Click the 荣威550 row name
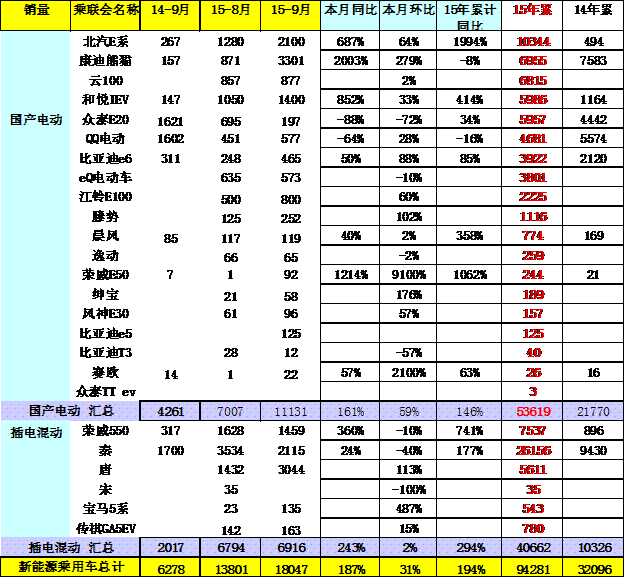 click(x=105, y=431)
